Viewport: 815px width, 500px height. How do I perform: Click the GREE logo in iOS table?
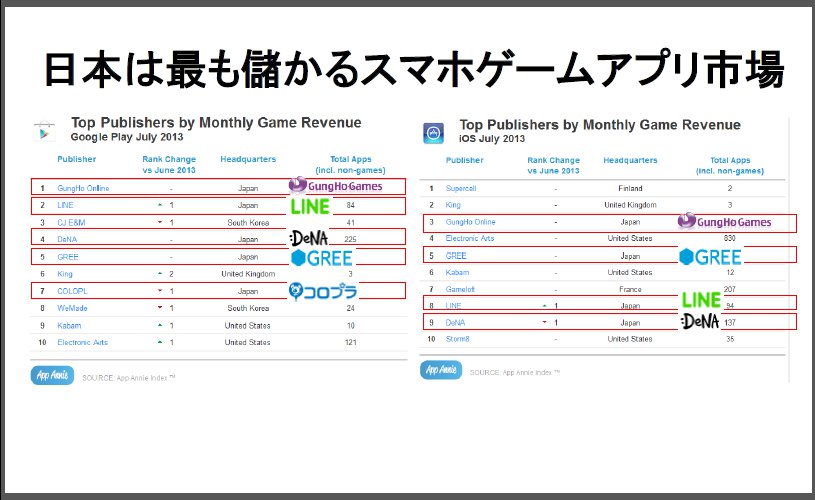click(x=710, y=257)
